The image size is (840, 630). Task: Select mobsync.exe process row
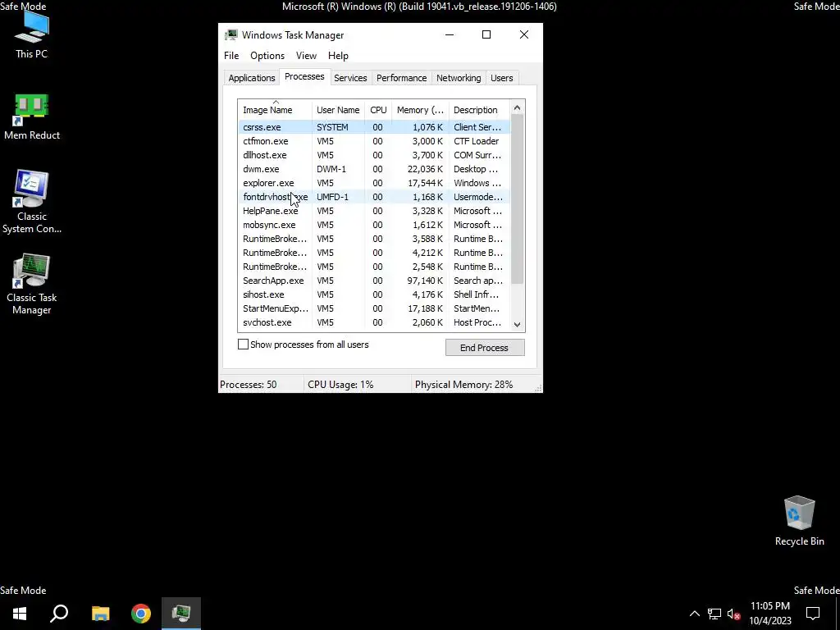pos(374,225)
